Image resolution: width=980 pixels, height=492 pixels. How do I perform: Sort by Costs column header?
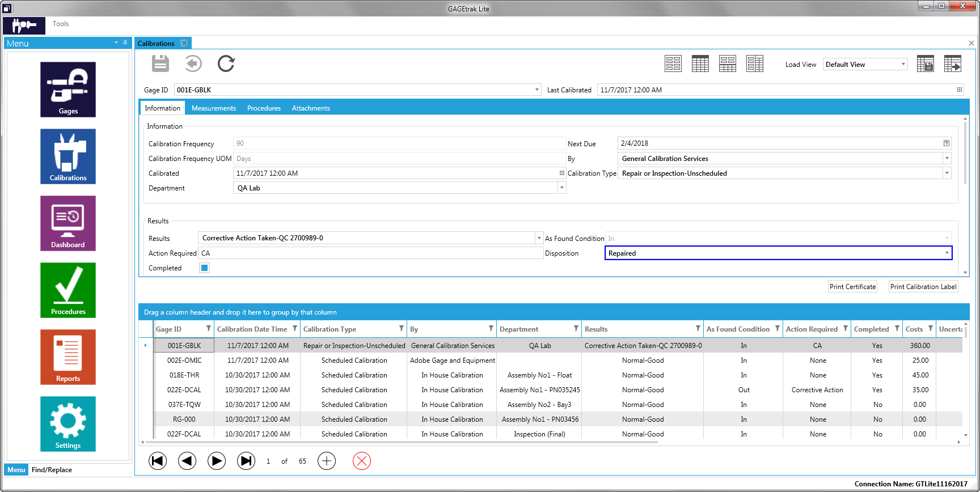[914, 329]
